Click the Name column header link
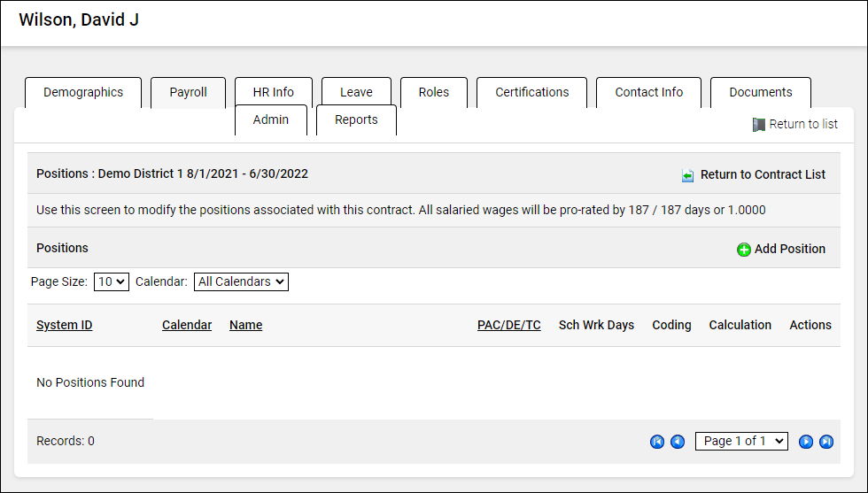The image size is (868, 493). [x=245, y=325]
